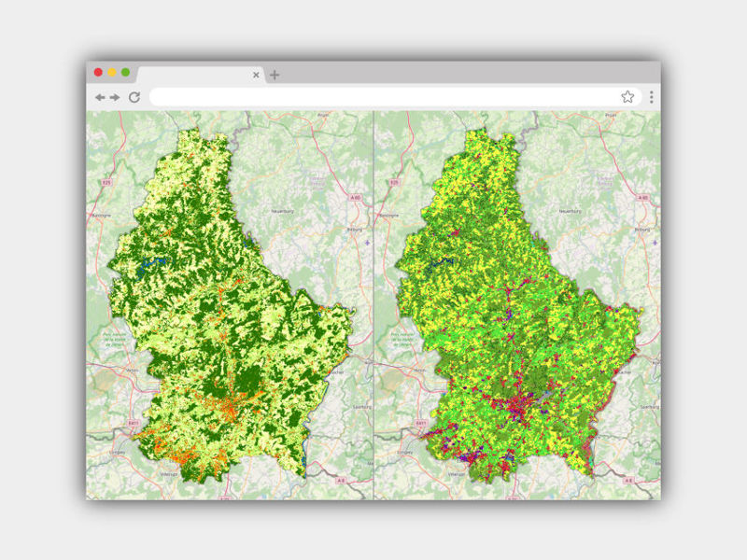This screenshot has height=560, width=747.
Task: Reload the page with the refresh icon
Action: 134,97
